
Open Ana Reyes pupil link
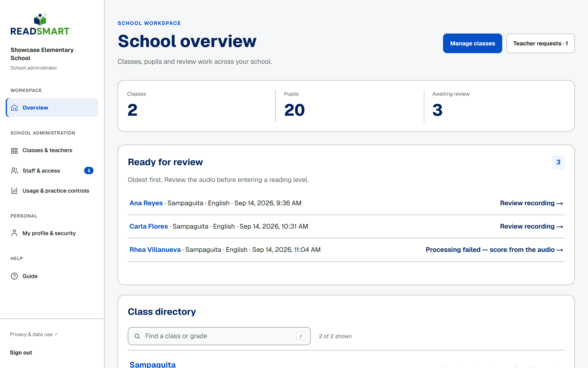(146, 203)
